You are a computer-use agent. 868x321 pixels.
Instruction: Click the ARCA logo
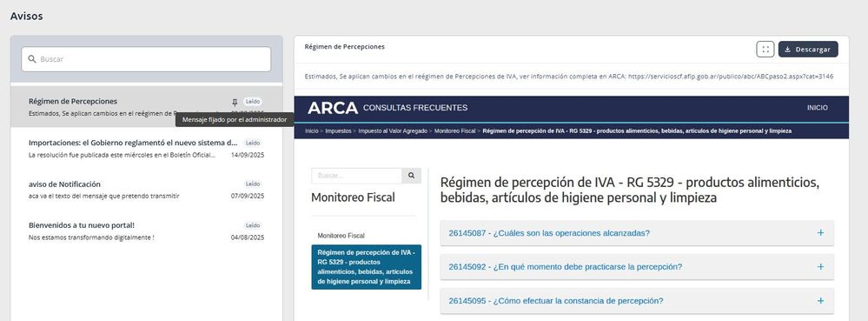333,108
